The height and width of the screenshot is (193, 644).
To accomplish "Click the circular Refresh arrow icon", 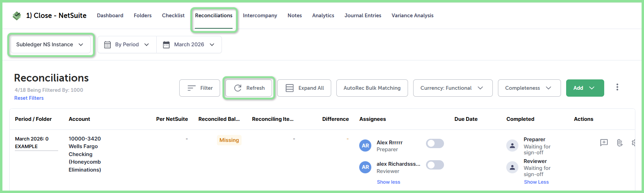I will (238, 88).
